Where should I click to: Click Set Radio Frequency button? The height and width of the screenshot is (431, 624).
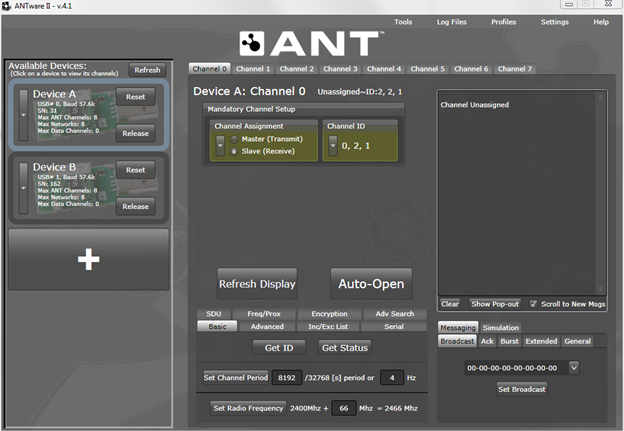point(248,408)
